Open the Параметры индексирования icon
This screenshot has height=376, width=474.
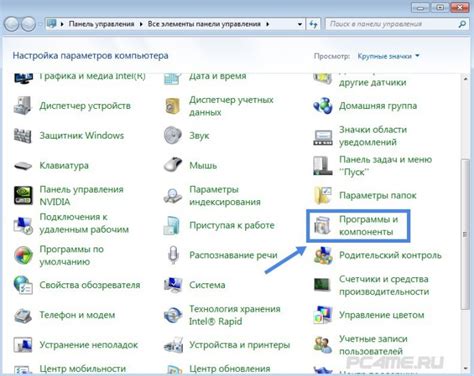click(x=173, y=195)
